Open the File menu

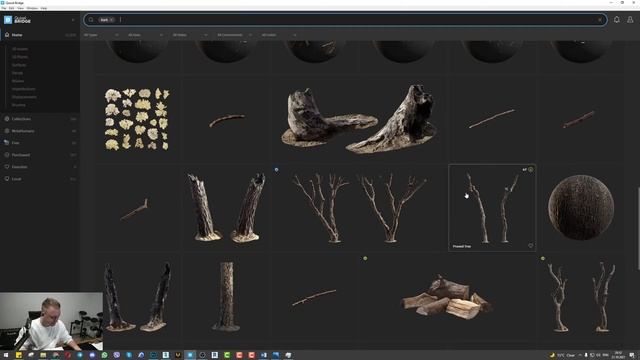pos(4,8)
